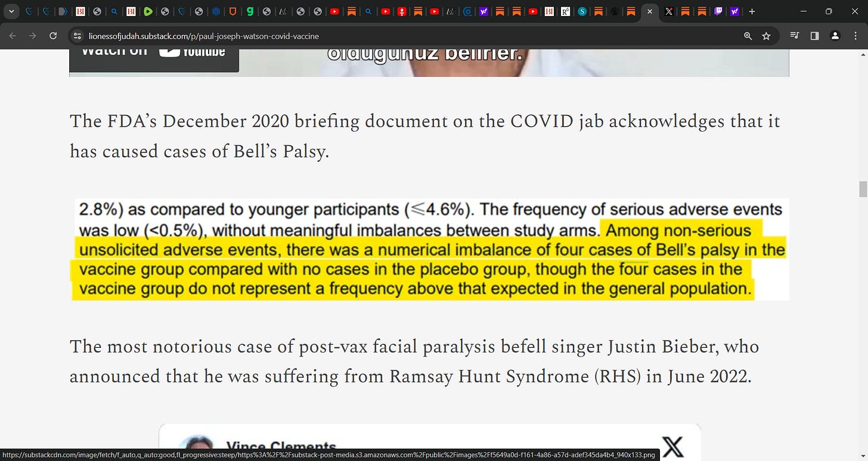
Task: Click the video subtitle thumbnail at top
Action: click(429, 63)
